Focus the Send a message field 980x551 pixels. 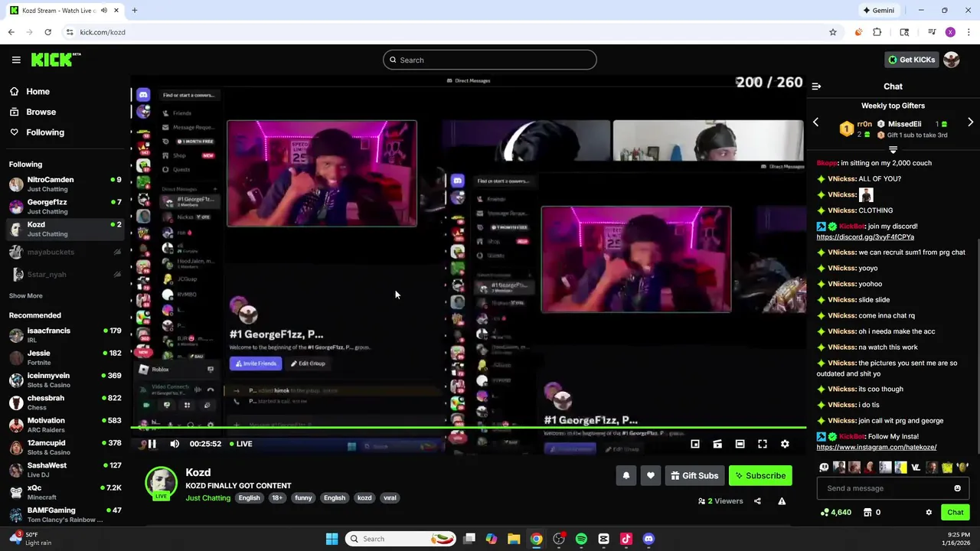[893, 488]
